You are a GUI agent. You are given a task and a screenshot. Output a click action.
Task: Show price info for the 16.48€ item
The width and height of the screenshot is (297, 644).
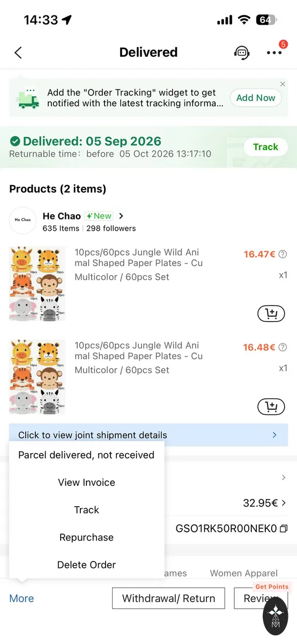(283, 347)
